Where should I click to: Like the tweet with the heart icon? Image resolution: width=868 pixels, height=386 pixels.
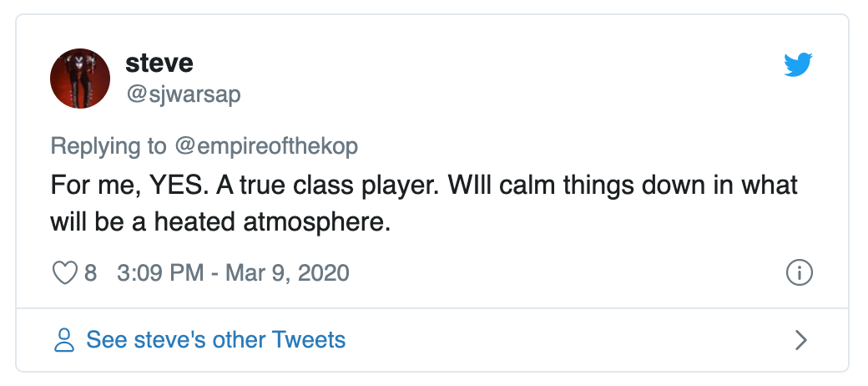tap(65, 273)
